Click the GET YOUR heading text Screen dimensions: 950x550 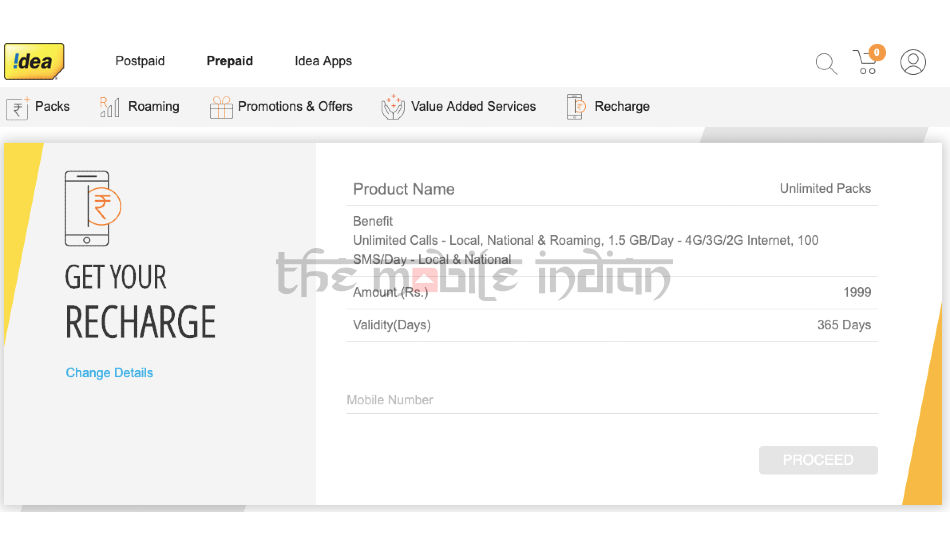click(x=116, y=277)
